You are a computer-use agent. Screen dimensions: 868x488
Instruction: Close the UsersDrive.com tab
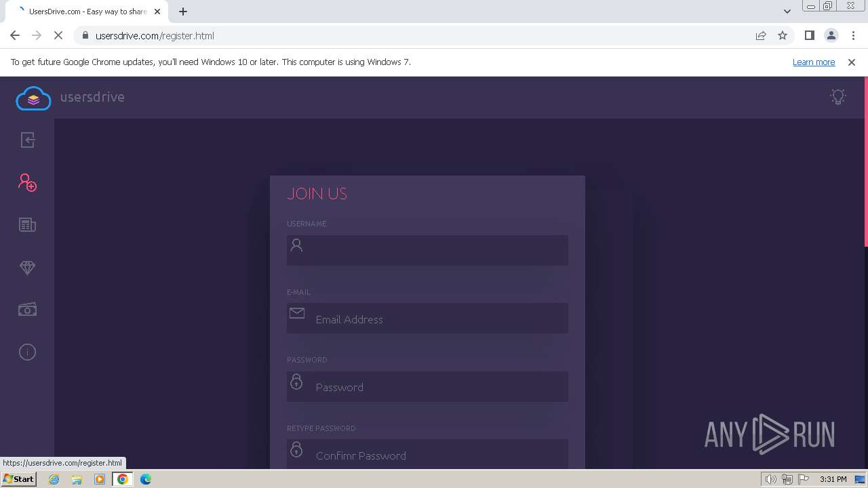click(157, 12)
